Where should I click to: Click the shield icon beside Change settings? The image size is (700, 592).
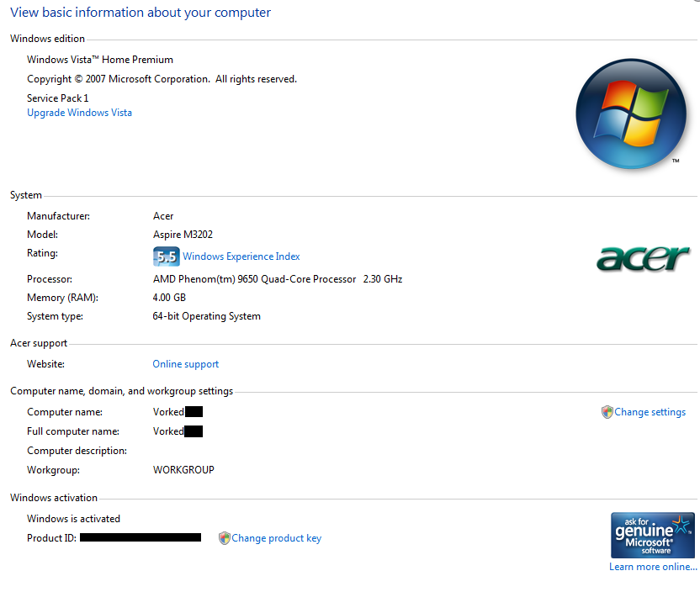pyautogui.click(x=607, y=412)
